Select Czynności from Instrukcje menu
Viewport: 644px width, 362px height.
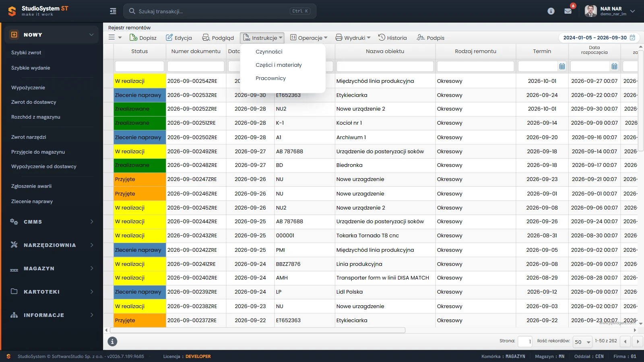click(269, 51)
